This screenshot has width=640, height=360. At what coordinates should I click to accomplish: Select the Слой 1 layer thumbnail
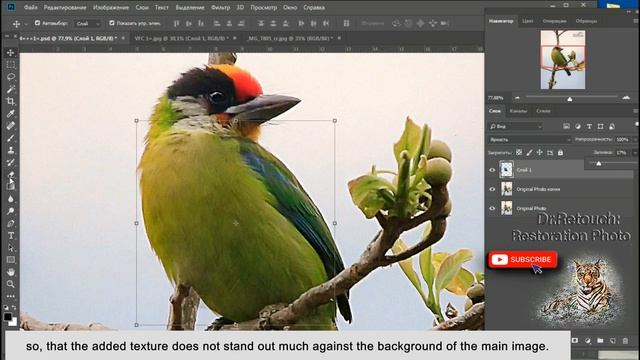coord(507,169)
